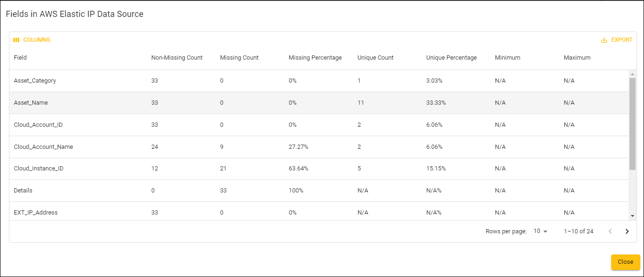Expand the rows per page selector showing 10
The image size is (644, 277).
pyautogui.click(x=540, y=231)
